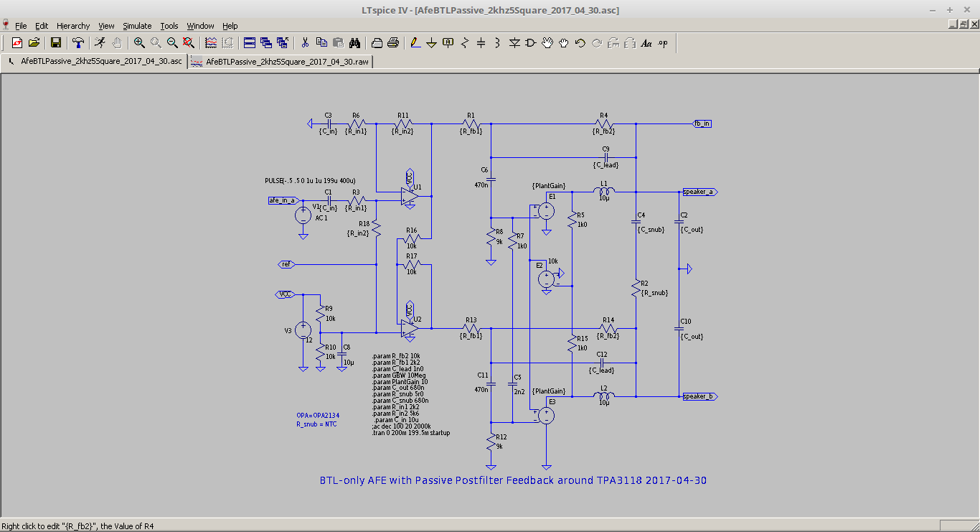The width and height of the screenshot is (980, 532).
Task: Select the Draw Wire pencil tool
Action: (415, 43)
